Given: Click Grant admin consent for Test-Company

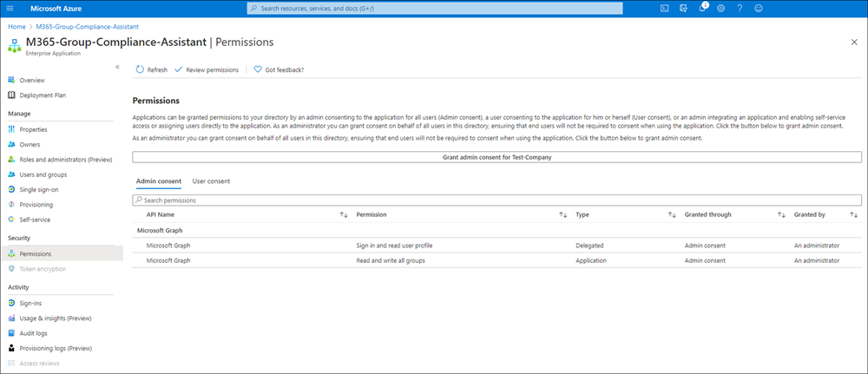Looking at the screenshot, I should tap(496, 157).
